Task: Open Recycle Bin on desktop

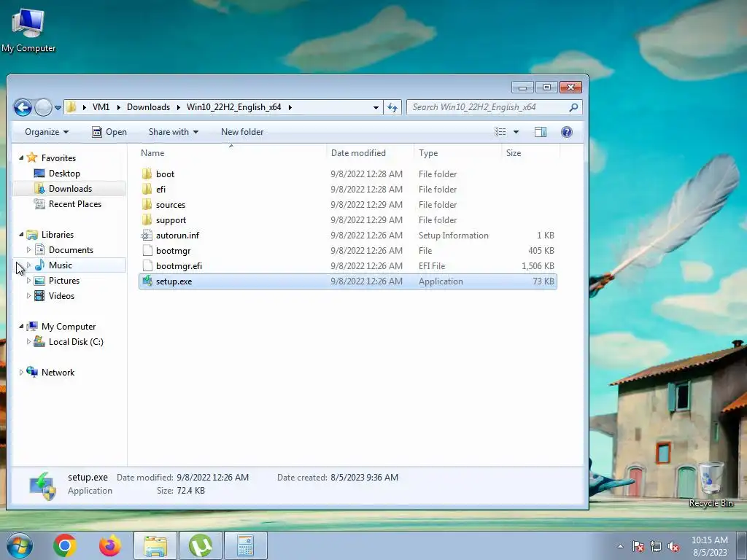Action: pos(711,483)
